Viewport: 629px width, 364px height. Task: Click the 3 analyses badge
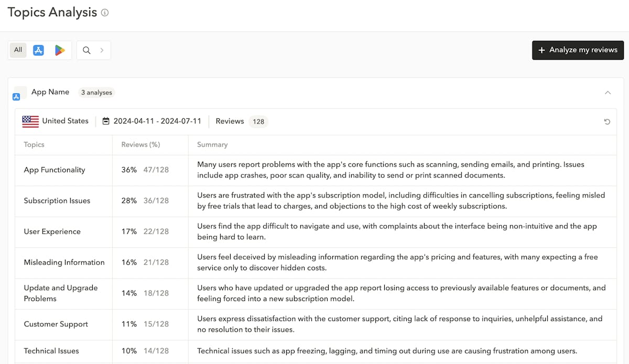[x=96, y=93]
